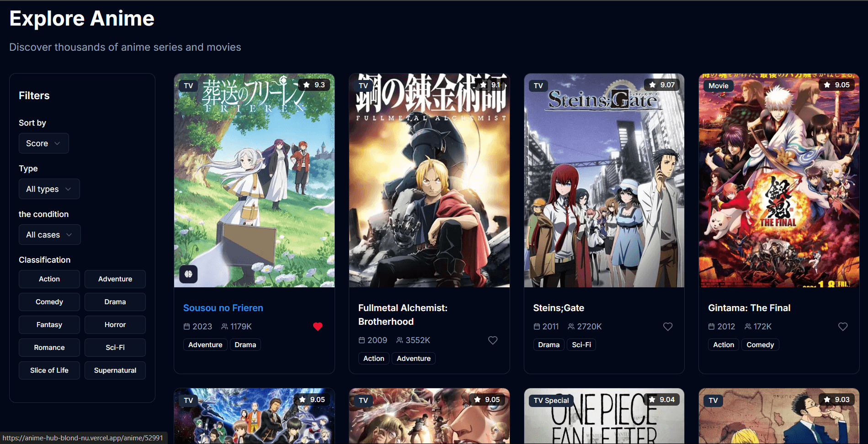Image resolution: width=868 pixels, height=444 pixels.
Task: Expand the All types dropdown
Action: point(49,189)
